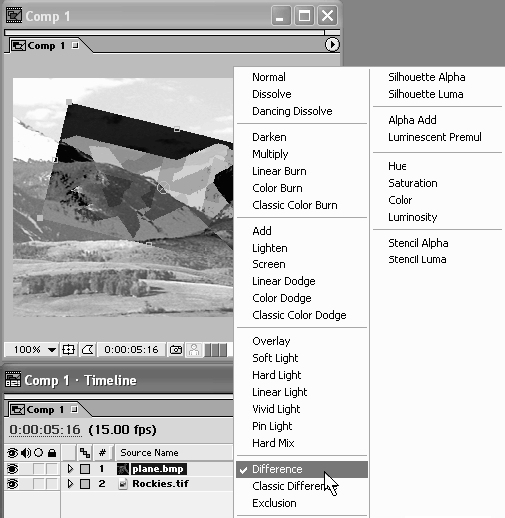Hide the Rockies.tif layer
Screen dimensions: 505x518
click(12, 484)
